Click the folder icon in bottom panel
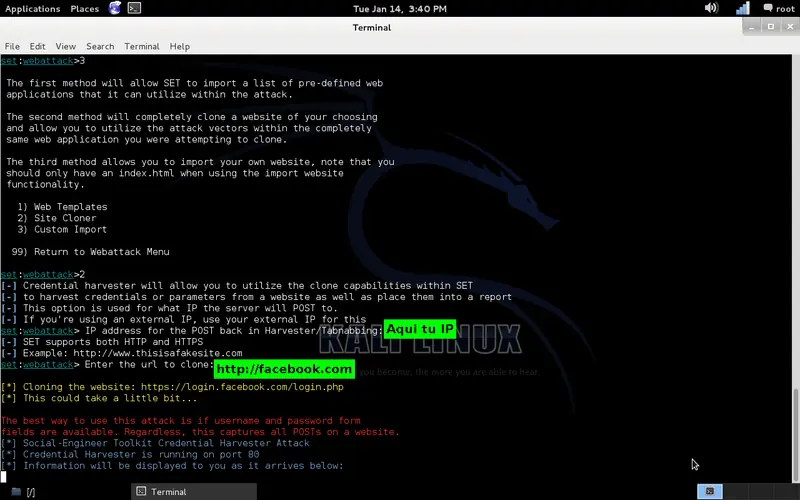800x500 pixels. point(16,492)
